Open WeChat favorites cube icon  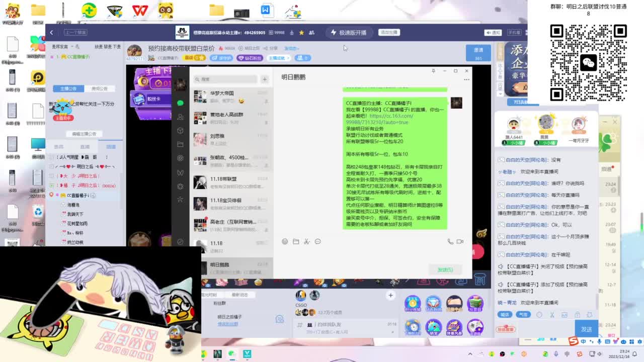(180, 131)
